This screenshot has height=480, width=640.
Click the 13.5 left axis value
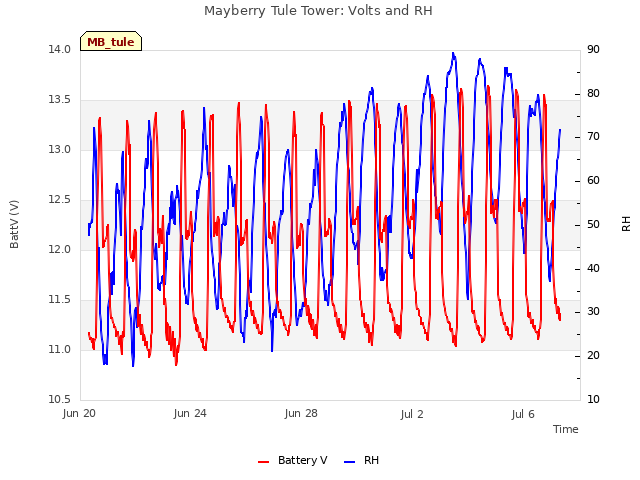[x=60, y=100]
